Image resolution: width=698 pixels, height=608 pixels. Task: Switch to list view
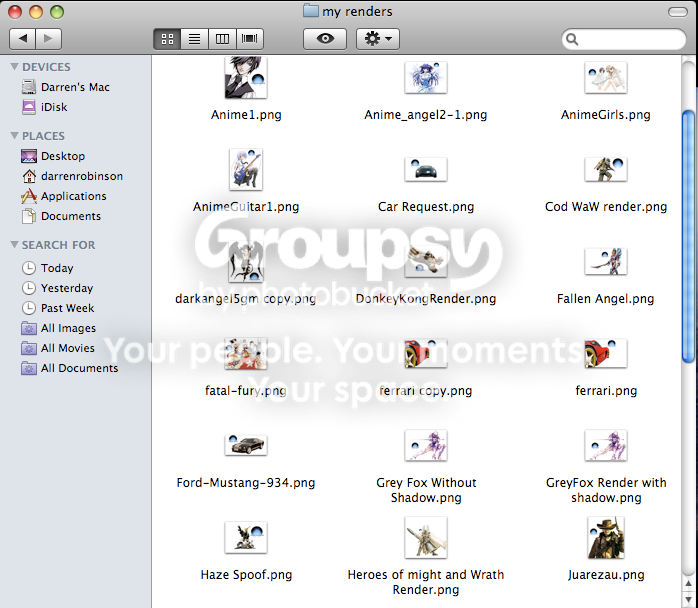[x=194, y=39]
